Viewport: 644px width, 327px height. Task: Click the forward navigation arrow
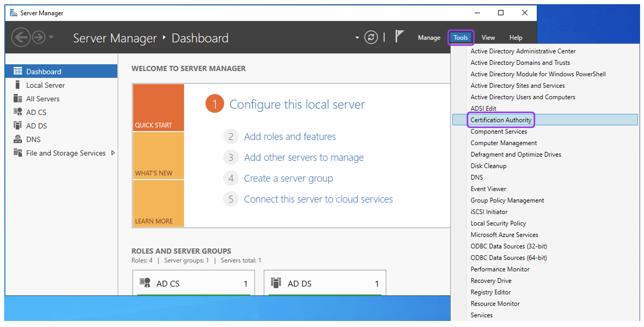pyautogui.click(x=39, y=38)
